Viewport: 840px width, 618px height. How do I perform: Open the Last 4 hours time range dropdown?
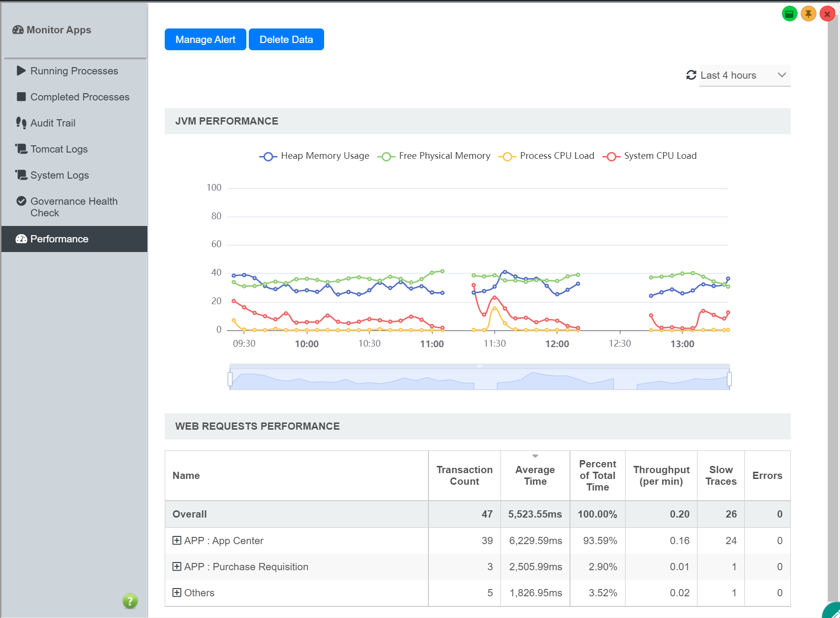(x=744, y=75)
